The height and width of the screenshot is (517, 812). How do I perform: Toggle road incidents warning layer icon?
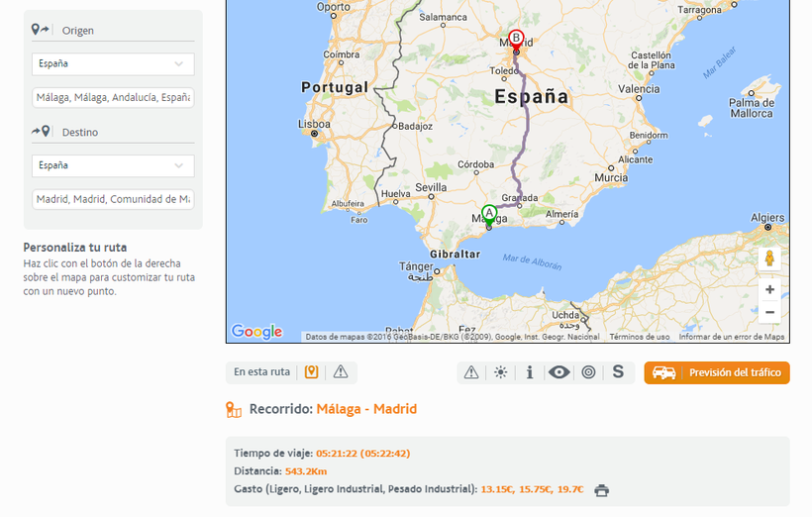tap(471, 372)
